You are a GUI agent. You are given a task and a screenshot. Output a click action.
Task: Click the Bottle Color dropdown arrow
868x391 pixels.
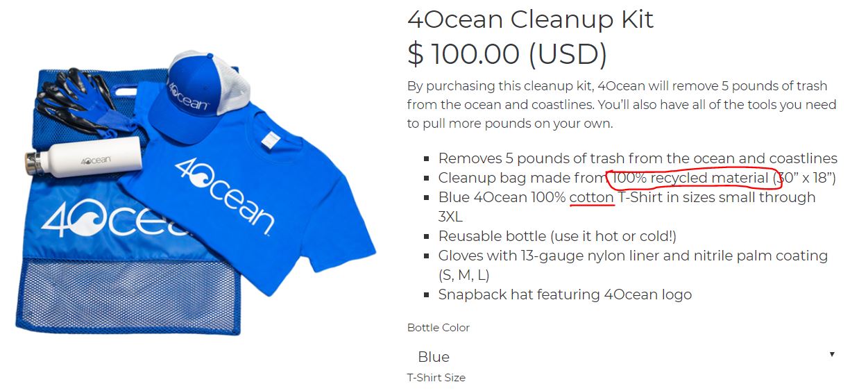(x=831, y=355)
